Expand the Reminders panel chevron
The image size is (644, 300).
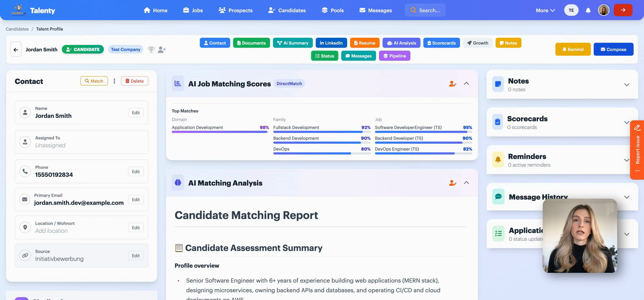click(627, 160)
